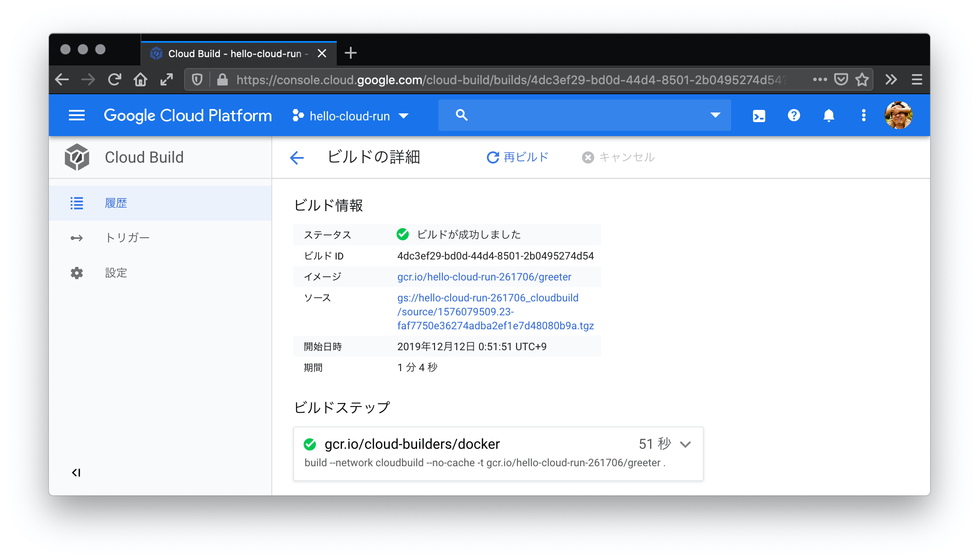
Task: Activate Cloud Shell terminal icon
Action: tap(759, 116)
